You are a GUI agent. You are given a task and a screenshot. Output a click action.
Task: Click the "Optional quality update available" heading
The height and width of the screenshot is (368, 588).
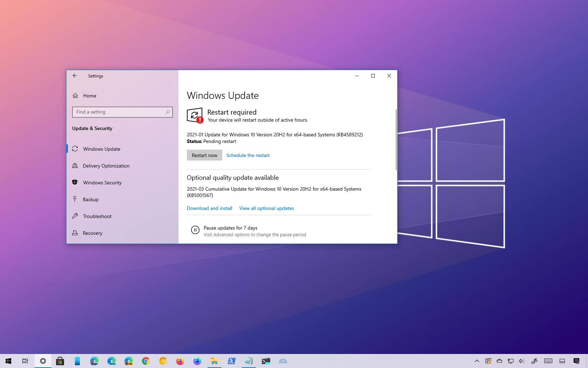tap(233, 178)
